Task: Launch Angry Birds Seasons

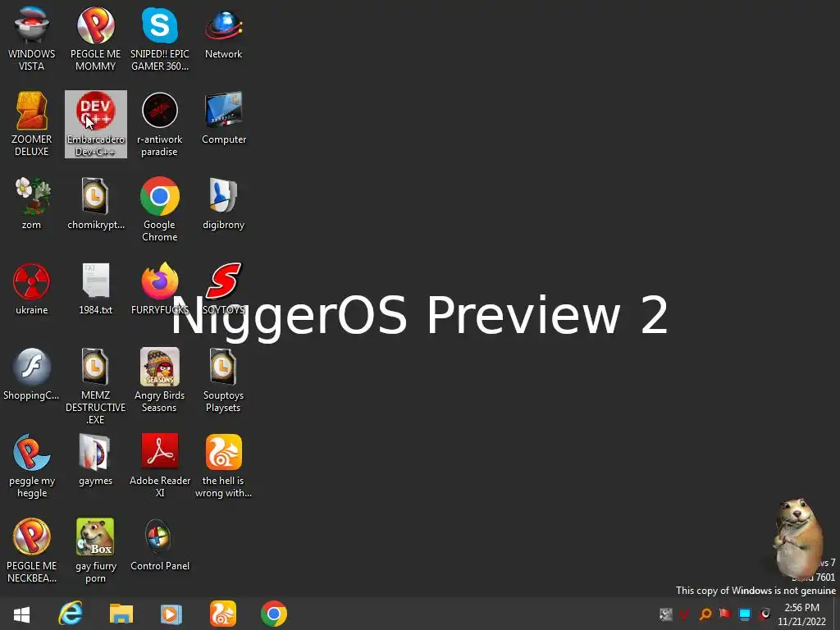Action: [160, 380]
